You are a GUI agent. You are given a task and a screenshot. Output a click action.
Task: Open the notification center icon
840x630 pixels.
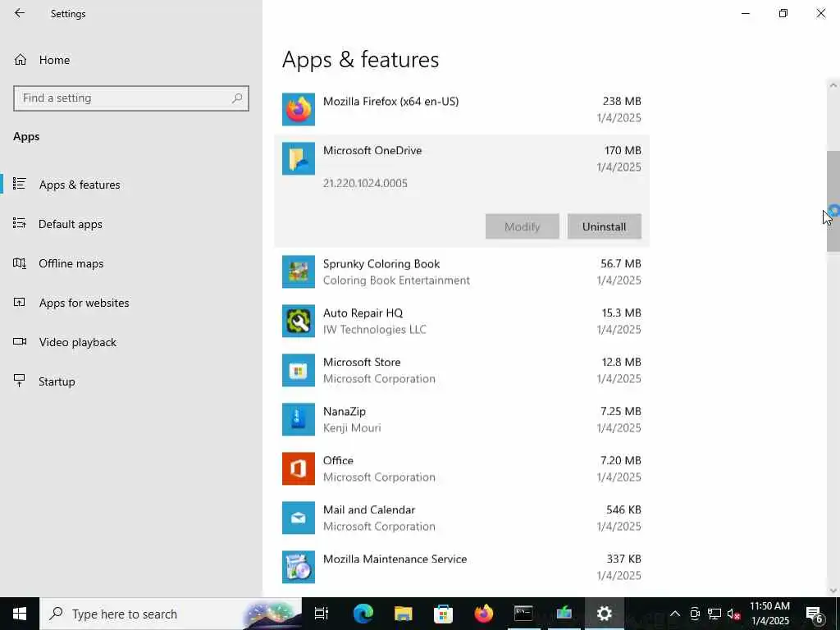[x=815, y=614]
